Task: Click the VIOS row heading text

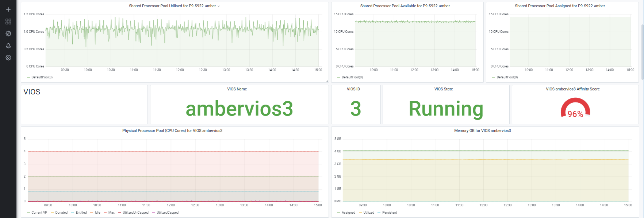Action: click(x=32, y=92)
